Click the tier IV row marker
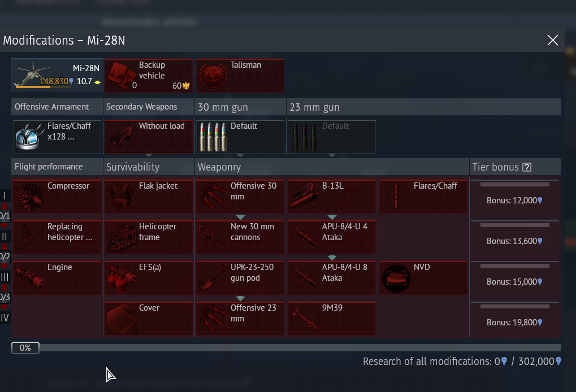 (5, 318)
